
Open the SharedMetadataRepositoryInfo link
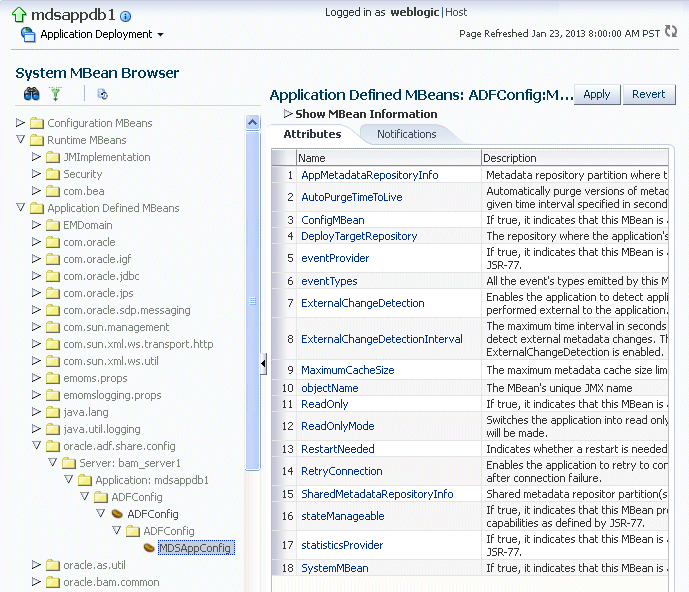[x=377, y=494]
